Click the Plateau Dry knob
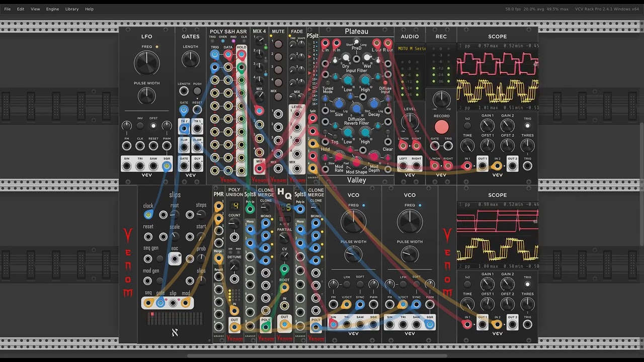Viewport: 644px width, 362px height. point(346,58)
